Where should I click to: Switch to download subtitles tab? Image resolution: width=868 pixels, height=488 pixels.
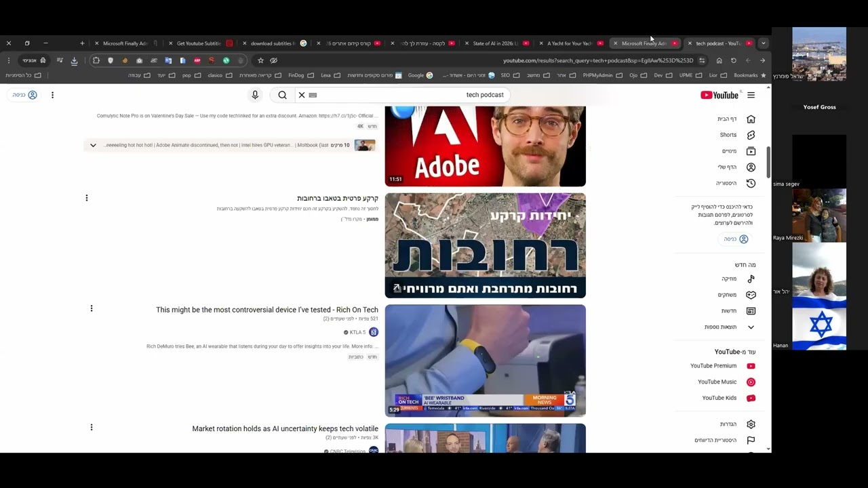pyautogui.click(x=273, y=43)
